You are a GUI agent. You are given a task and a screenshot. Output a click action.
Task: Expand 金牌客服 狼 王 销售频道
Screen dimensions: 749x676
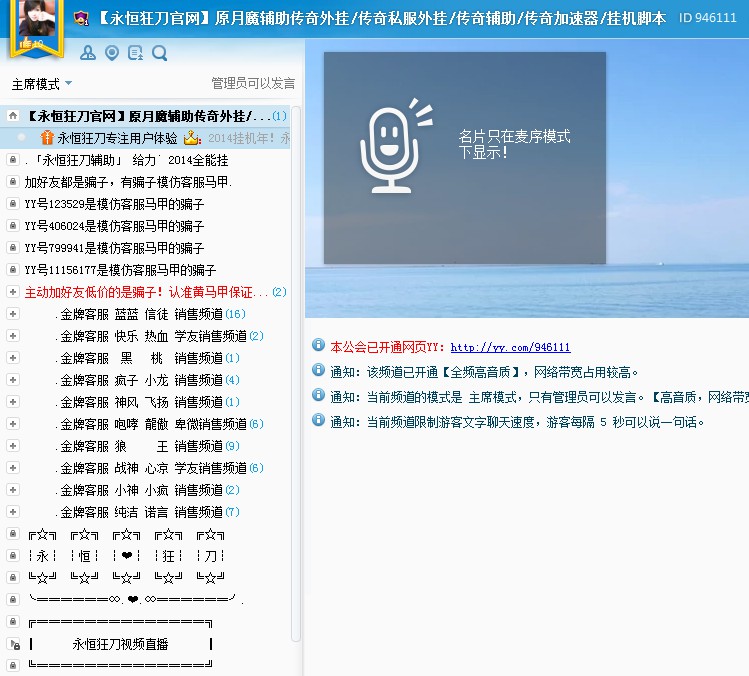13,445
